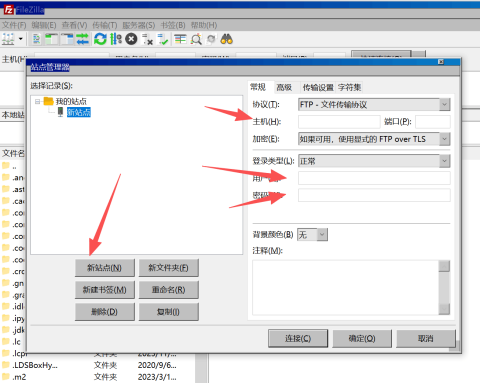Click the password input field
The image size is (480, 383).
click(374, 195)
